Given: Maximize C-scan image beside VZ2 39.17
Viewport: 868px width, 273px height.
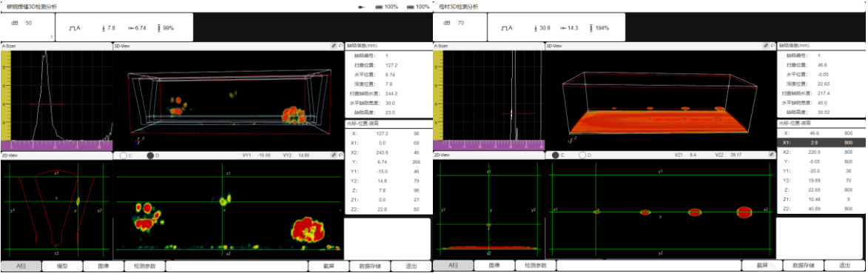Looking at the screenshot, I should coord(770,155).
